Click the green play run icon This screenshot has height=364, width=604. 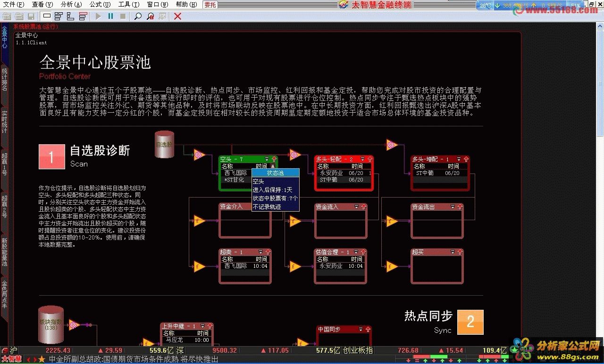click(98, 16)
